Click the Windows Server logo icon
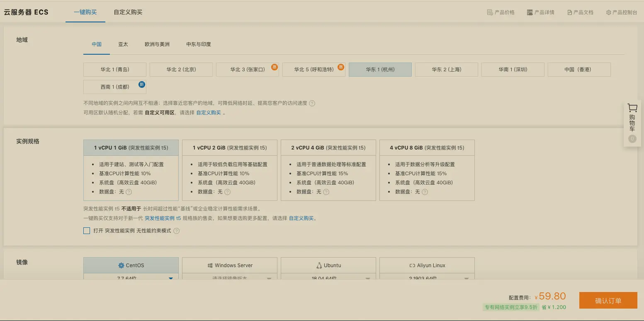644x321 pixels. 210,265
